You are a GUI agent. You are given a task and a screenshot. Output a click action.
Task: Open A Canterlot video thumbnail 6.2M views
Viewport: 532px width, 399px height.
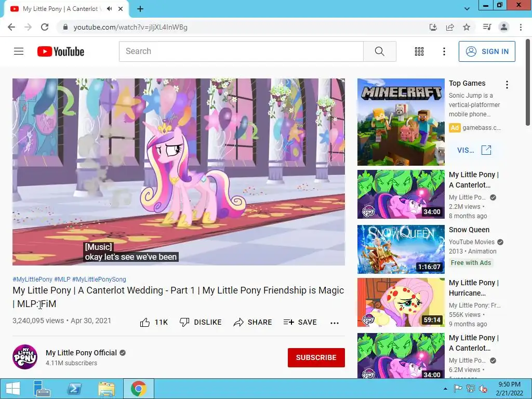tap(401, 355)
